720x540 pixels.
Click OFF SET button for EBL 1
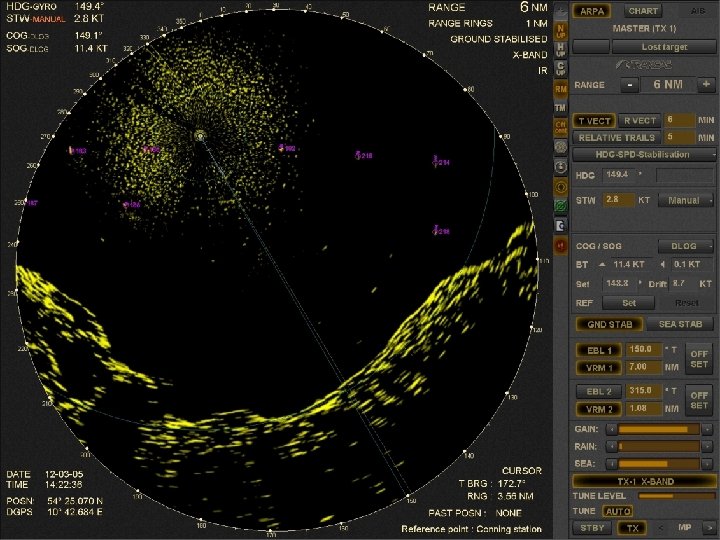tap(699, 359)
